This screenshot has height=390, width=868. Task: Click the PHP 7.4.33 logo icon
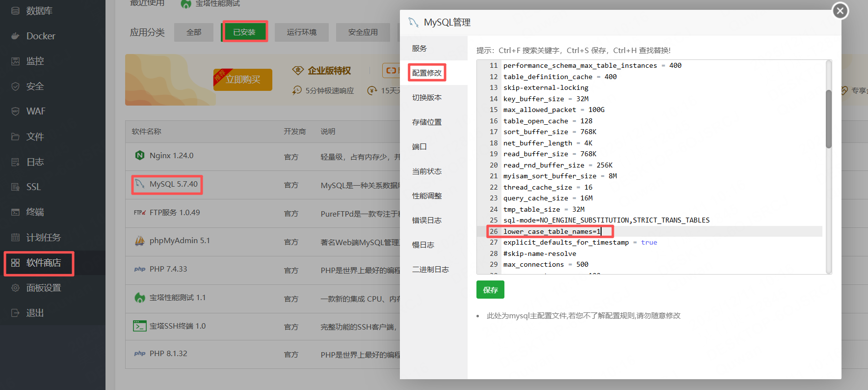point(140,269)
